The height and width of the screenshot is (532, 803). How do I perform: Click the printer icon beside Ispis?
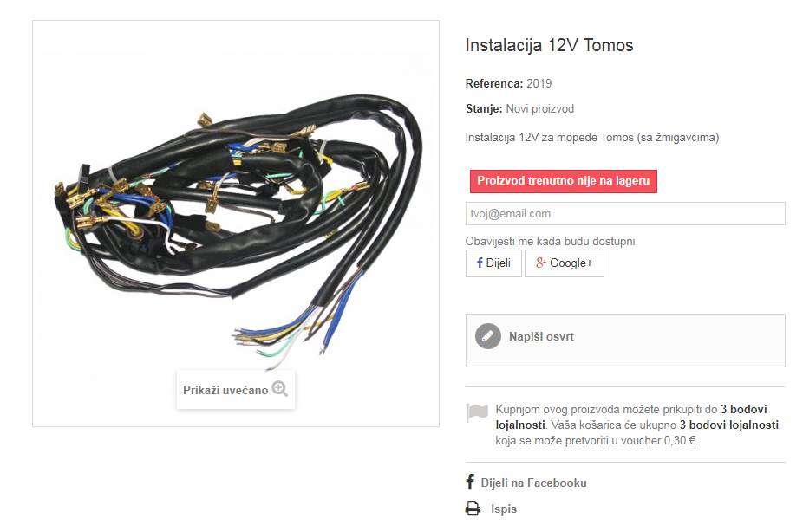click(473, 509)
